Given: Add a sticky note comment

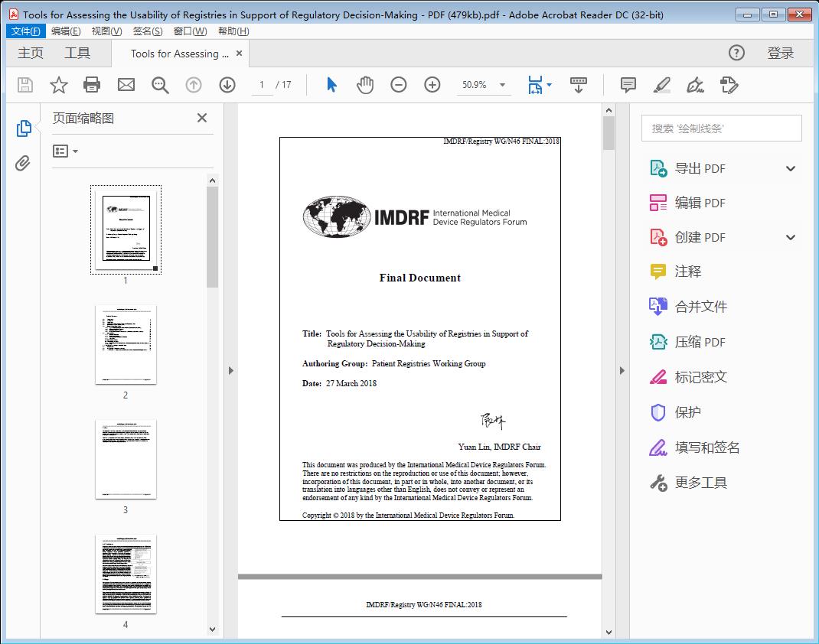Looking at the screenshot, I should click(628, 85).
